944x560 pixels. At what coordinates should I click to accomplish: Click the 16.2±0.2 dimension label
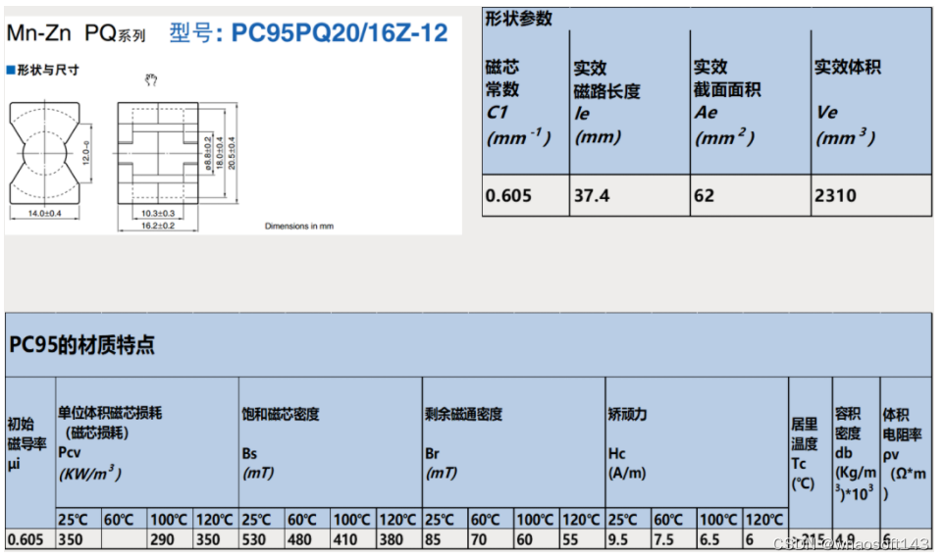tap(158, 226)
